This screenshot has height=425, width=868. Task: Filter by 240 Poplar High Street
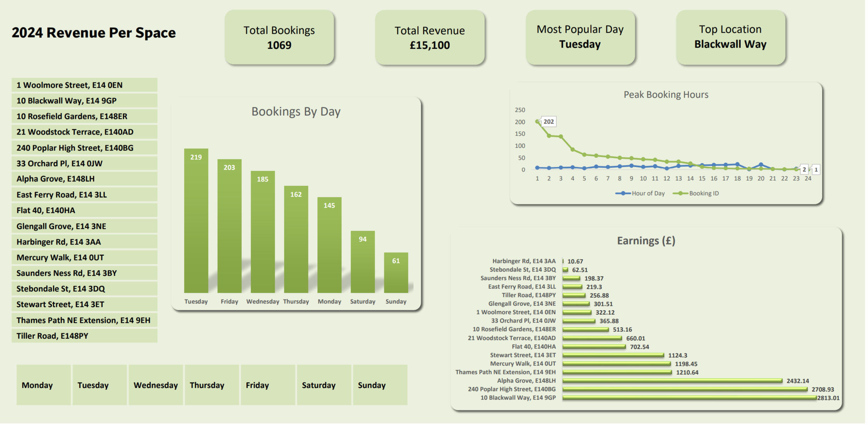coord(84,148)
